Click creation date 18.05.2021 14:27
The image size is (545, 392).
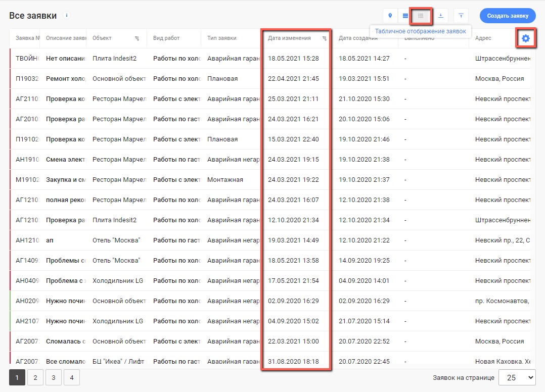[364, 58]
